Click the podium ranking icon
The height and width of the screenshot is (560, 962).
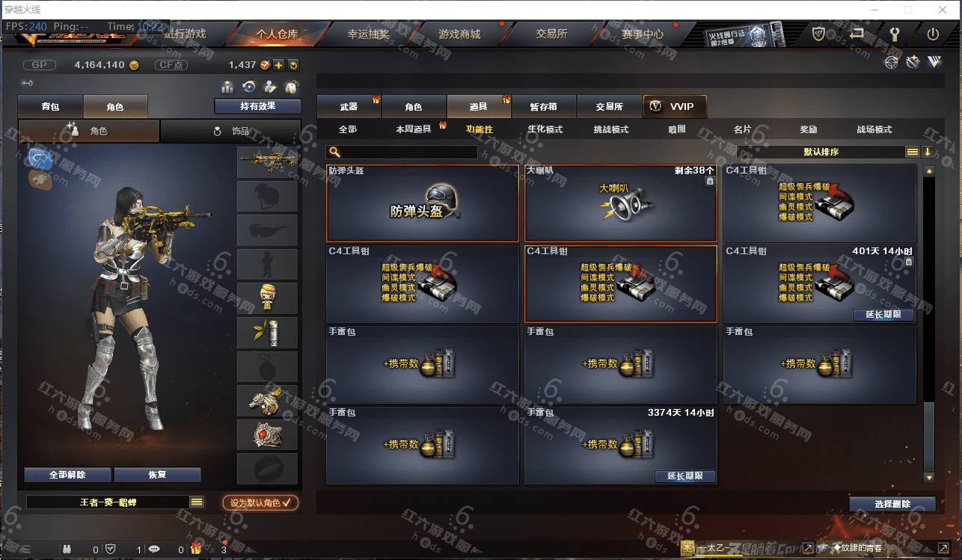pos(227,87)
